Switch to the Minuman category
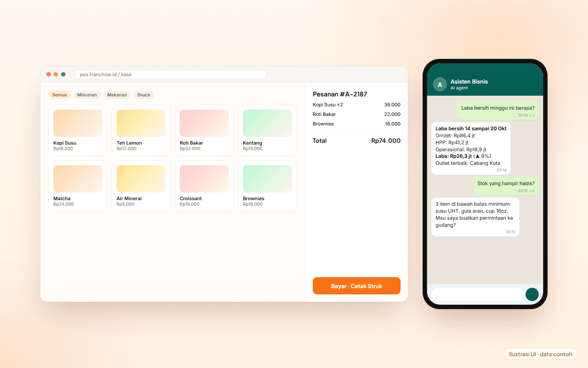The height and width of the screenshot is (368, 588). coord(87,95)
